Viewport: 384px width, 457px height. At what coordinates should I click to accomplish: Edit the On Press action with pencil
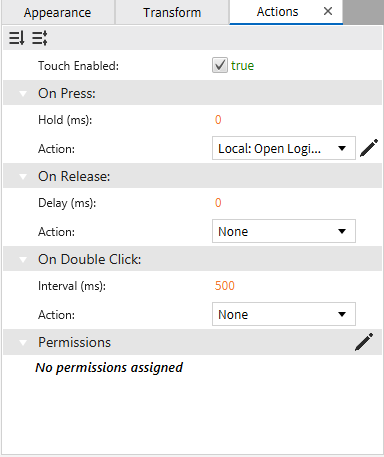[x=369, y=148]
